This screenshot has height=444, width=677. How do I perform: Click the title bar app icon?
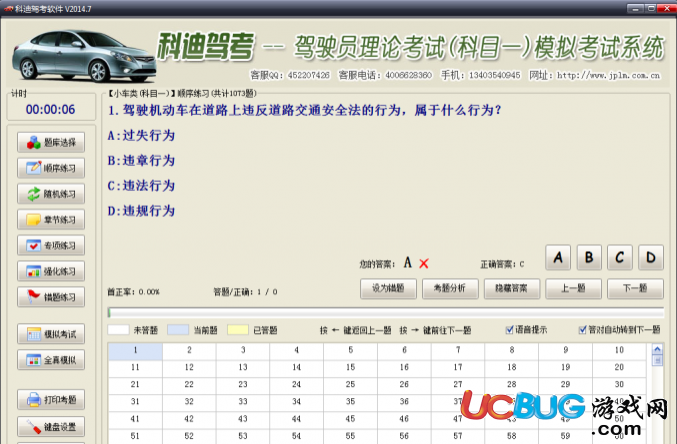click(x=8, y=9)
